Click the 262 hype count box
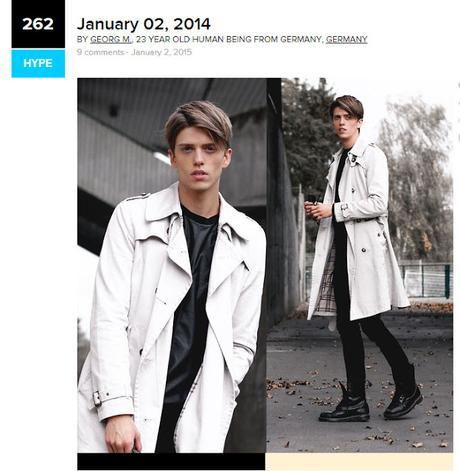The width and height of the screenshot is (460, 471). coord(38,24)
